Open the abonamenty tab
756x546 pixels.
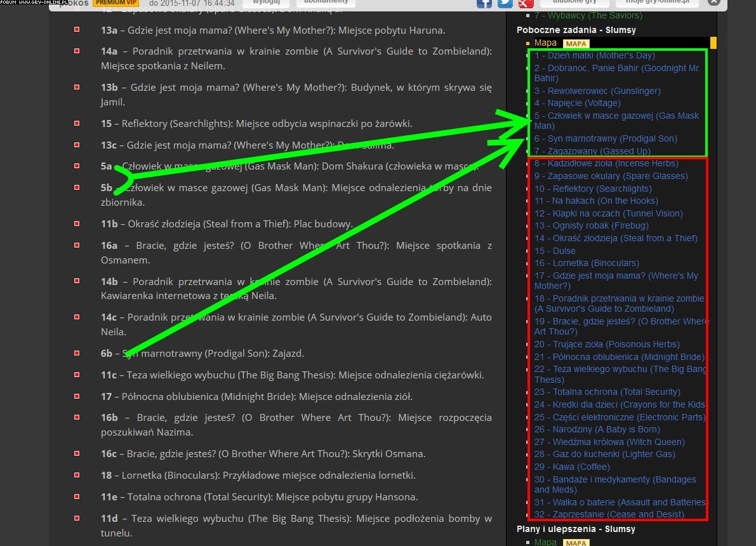326,3
